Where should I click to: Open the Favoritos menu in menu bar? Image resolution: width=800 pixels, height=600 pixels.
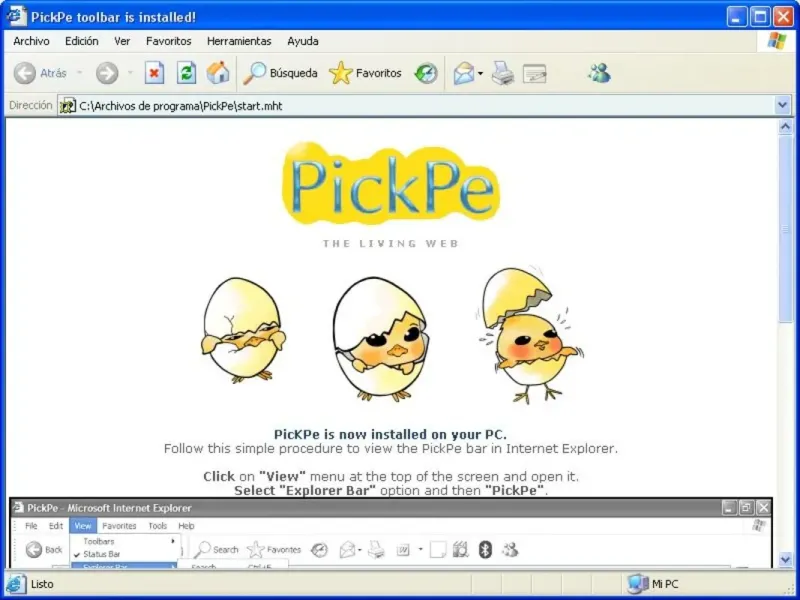tap(168, 41)
